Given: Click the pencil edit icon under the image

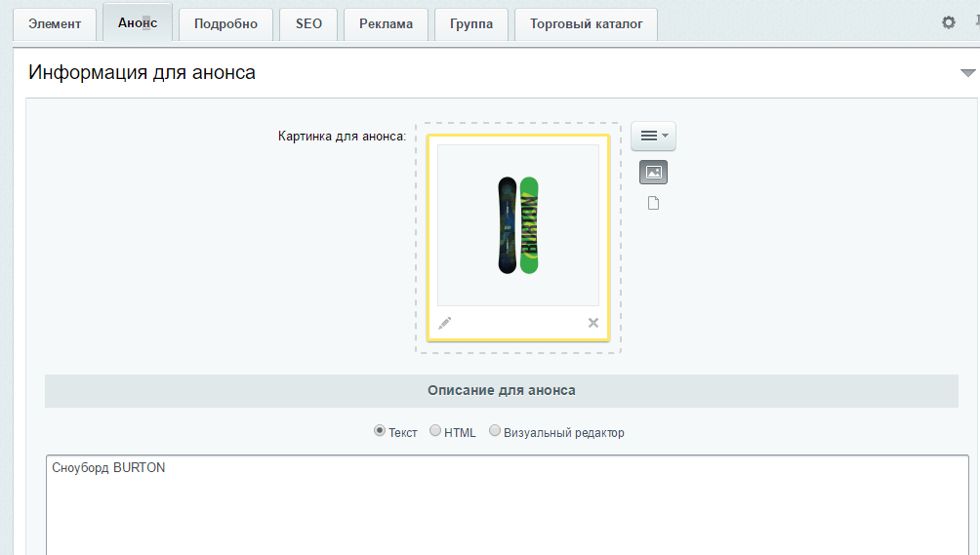Looking at the screenshot, I should [x=445, y=323].
